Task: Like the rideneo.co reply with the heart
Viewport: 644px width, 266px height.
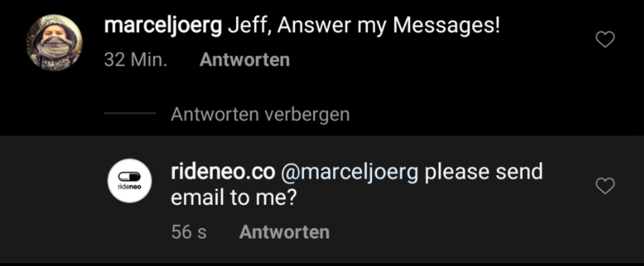Action: click(x=605, y=186)
